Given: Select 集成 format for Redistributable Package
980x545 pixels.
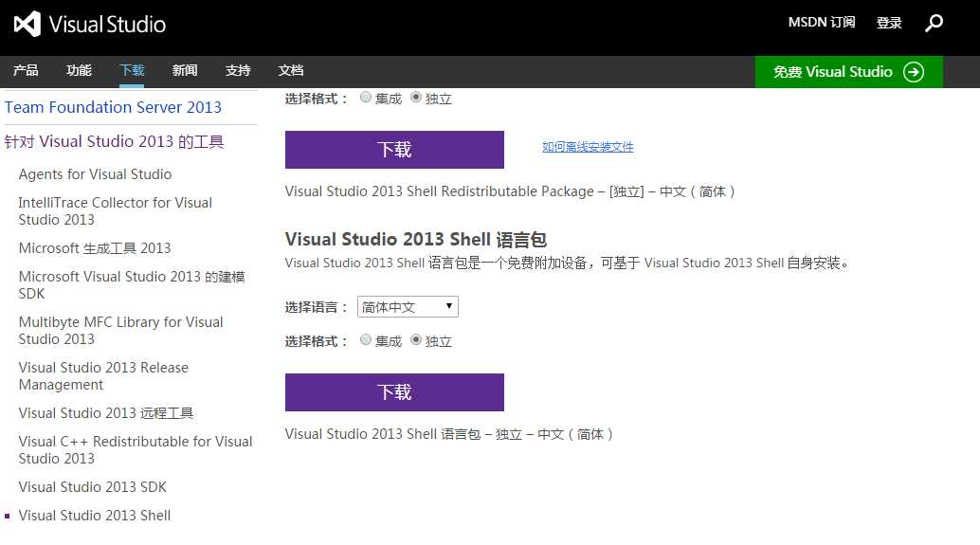Looking at the screenshot, I should tap(366, 97).
